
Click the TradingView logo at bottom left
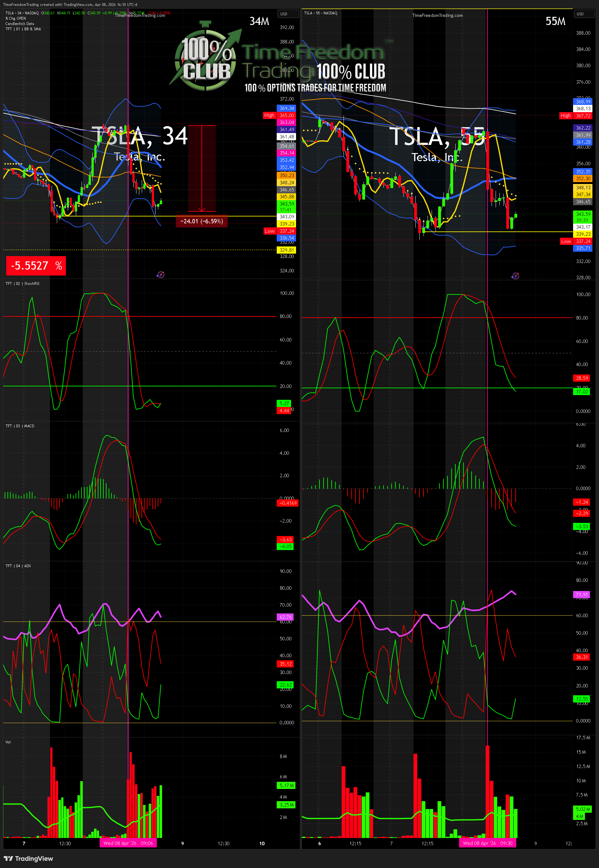[x=28, y=858]
